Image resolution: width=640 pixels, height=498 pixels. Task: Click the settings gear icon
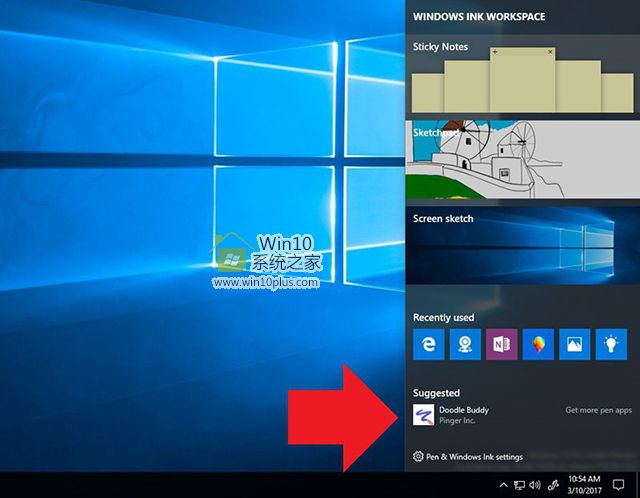418,456
